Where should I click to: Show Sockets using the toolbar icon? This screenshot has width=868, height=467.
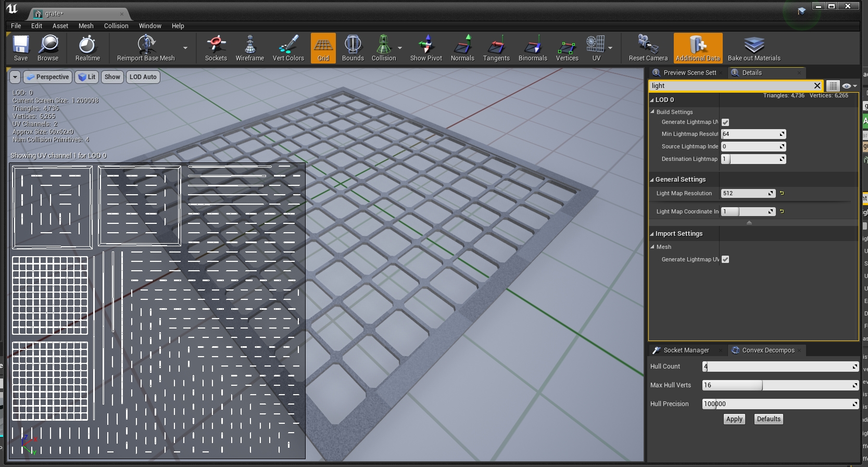click(216, 48)
